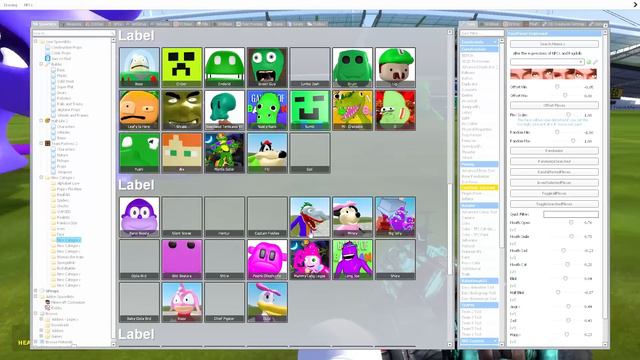Collapse the Your Spawnlists tree node
This screenshot has height=360, width=640.
[36, 42]
